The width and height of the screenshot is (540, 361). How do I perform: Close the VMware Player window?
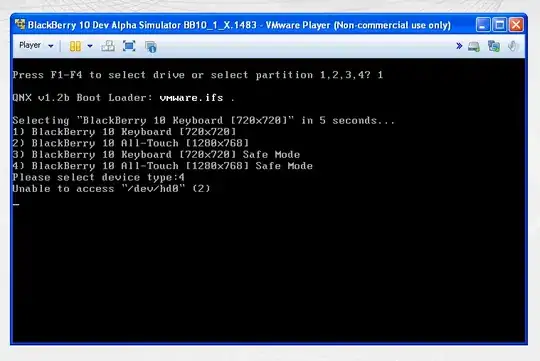[x=516, y=25]
